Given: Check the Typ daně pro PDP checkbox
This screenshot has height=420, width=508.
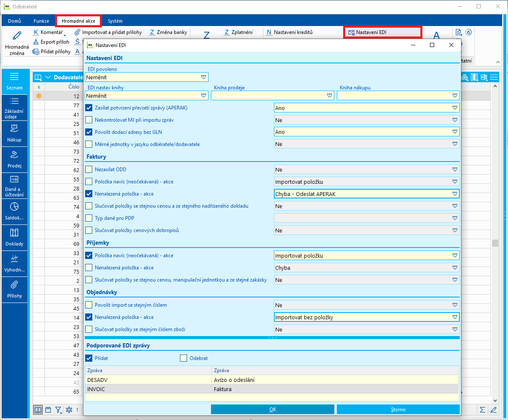Looking at the screenshot, I should click(x=89, y=218).
